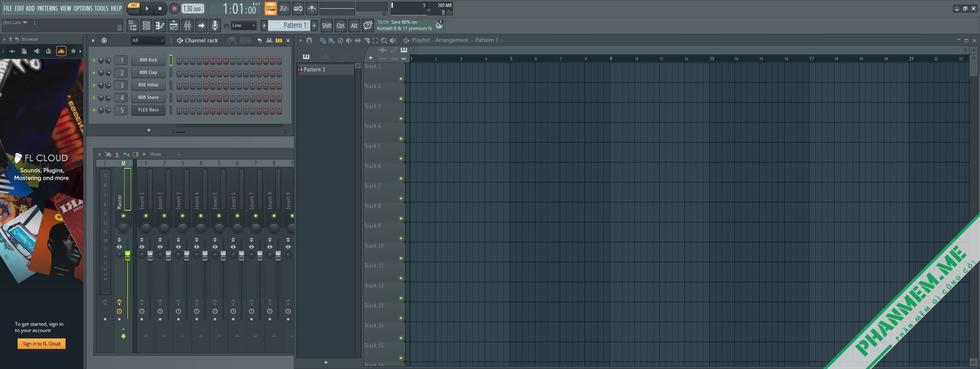This screenshot has width=980, height=369.
Task: Open the Line snap dropdown
Action: [243, 26]
